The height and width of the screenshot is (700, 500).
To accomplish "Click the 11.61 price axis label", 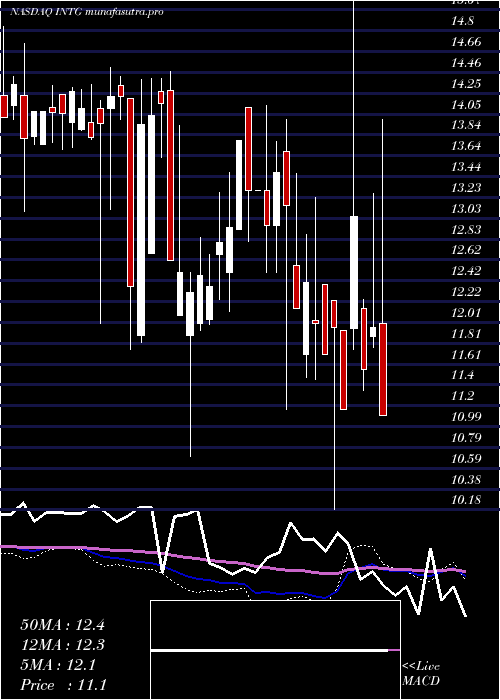I will [x=467, y=355].
